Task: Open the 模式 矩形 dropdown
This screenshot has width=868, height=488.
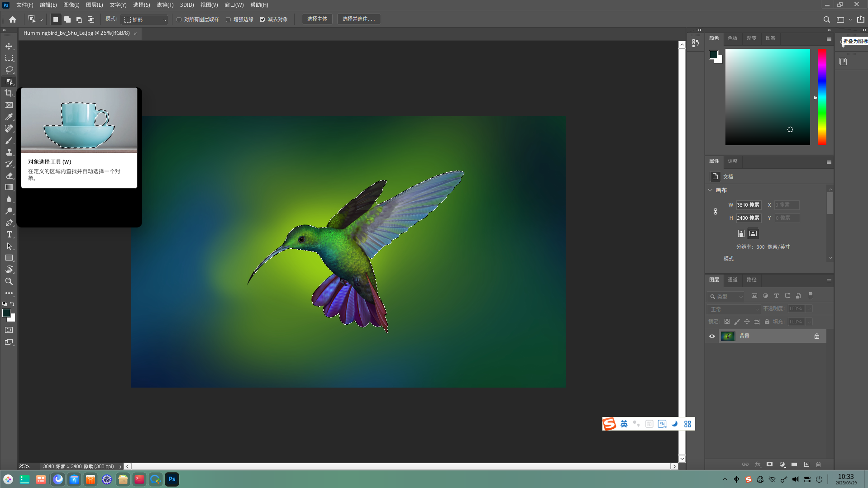Action: pyautogui.click(x=146, y=19)
